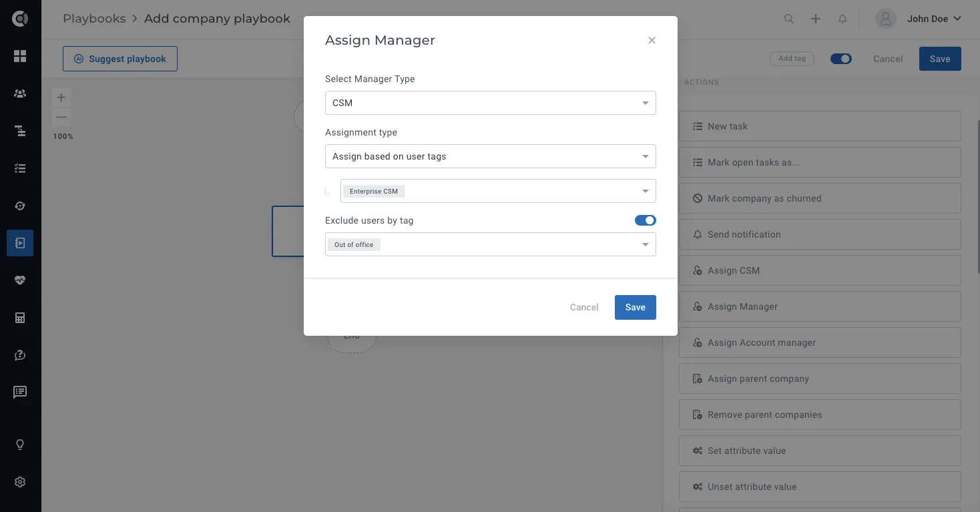Select the Set attribute value action

pyautogui.click(x=820, y=451)
